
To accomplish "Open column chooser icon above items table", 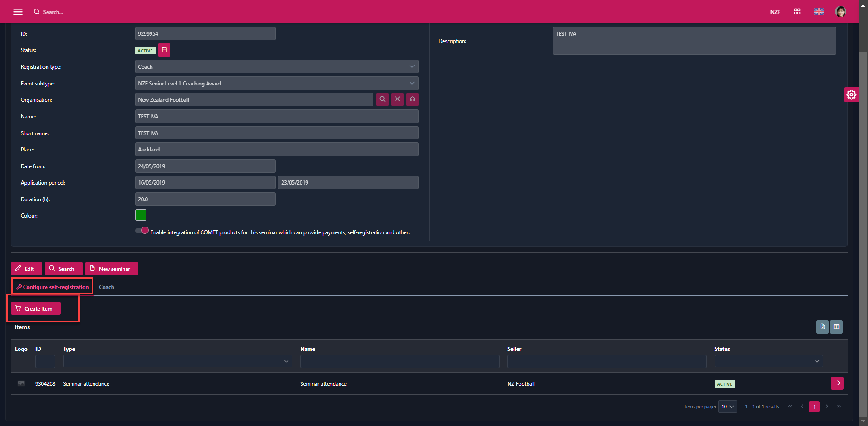I will coord(836,327).
